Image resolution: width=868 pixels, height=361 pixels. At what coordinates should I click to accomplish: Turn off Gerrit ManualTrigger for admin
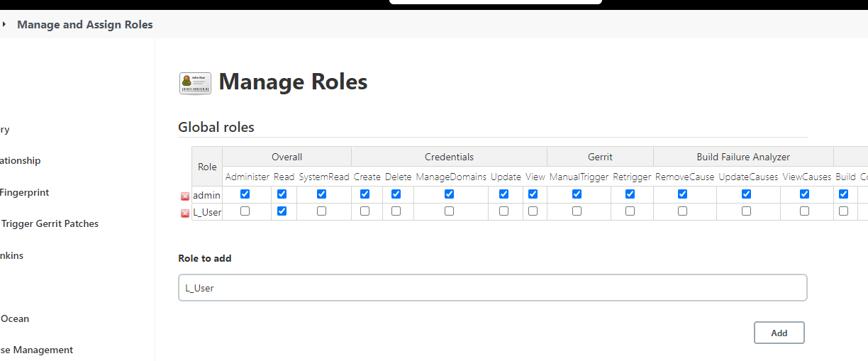577,194
